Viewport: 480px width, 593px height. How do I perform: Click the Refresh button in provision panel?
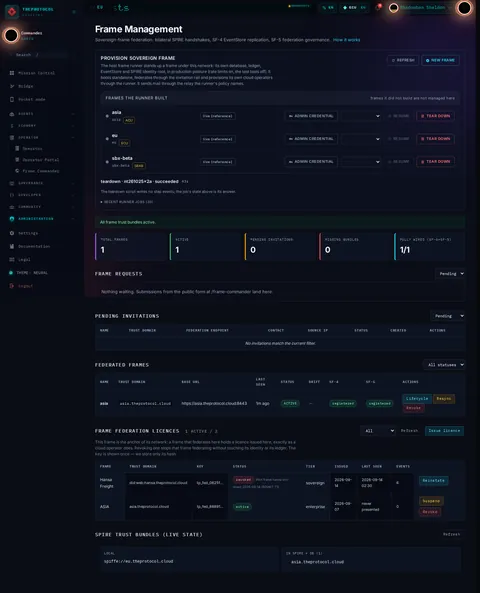403,60
